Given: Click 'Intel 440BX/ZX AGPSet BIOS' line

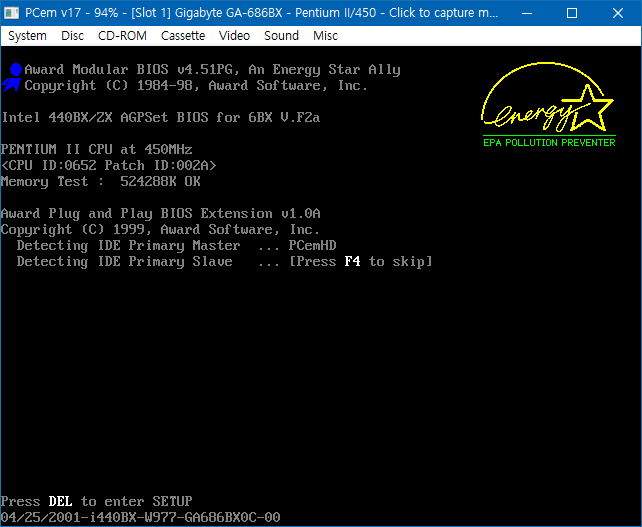Looking at the screenshot, I should pos(160,118).
